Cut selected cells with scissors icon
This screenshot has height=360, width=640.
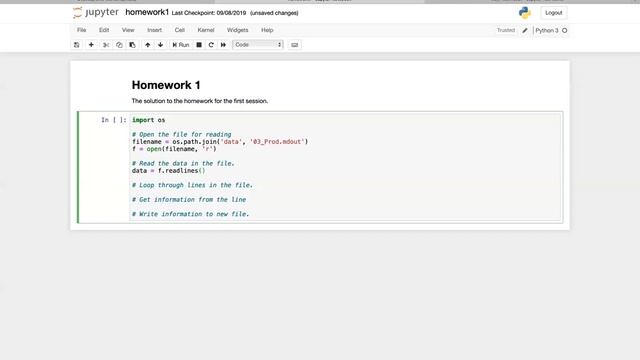pyautogui.click(x=106, y=45)
